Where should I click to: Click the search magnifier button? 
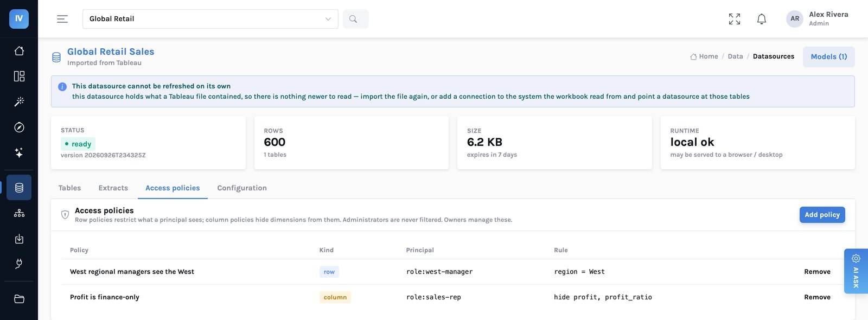356,19
